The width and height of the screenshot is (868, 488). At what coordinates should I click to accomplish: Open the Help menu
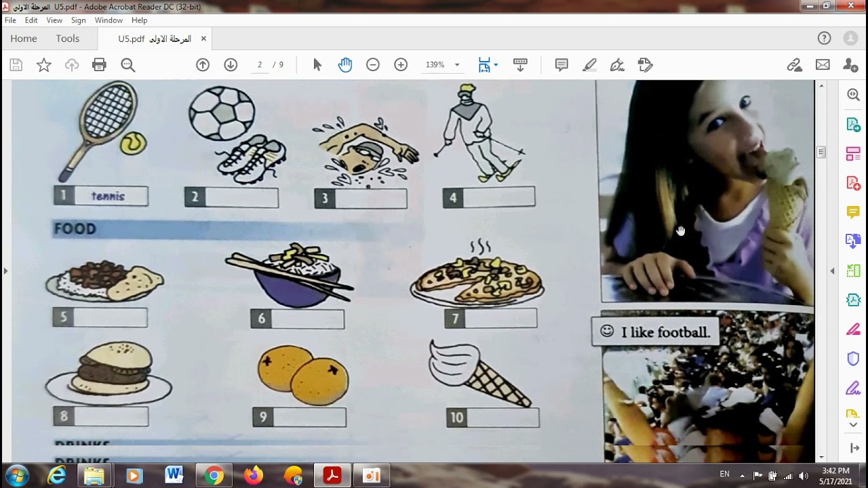point(139,20)
